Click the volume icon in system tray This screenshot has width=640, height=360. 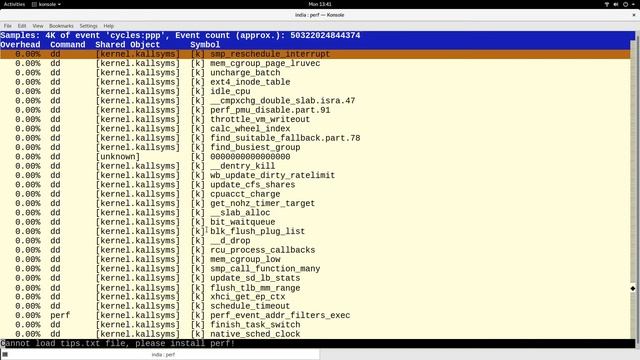616,4
